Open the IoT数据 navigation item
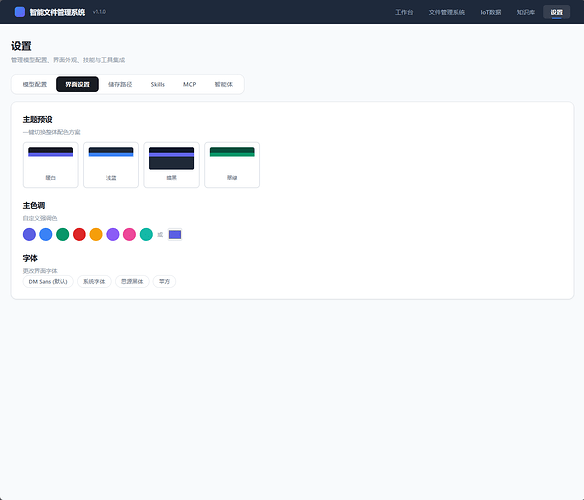 tap(491, 12)
